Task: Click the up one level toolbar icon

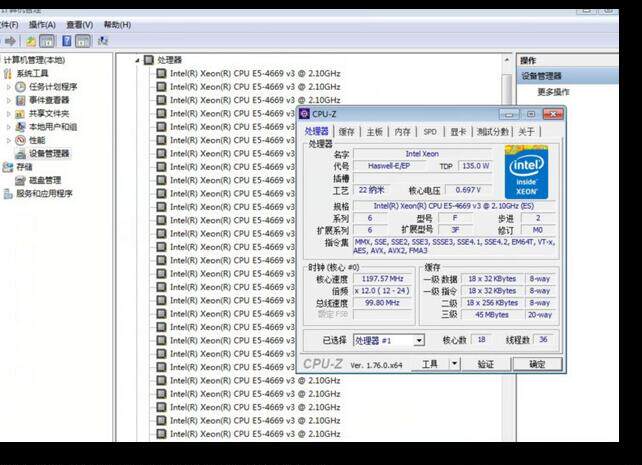Action: (31, 41)
